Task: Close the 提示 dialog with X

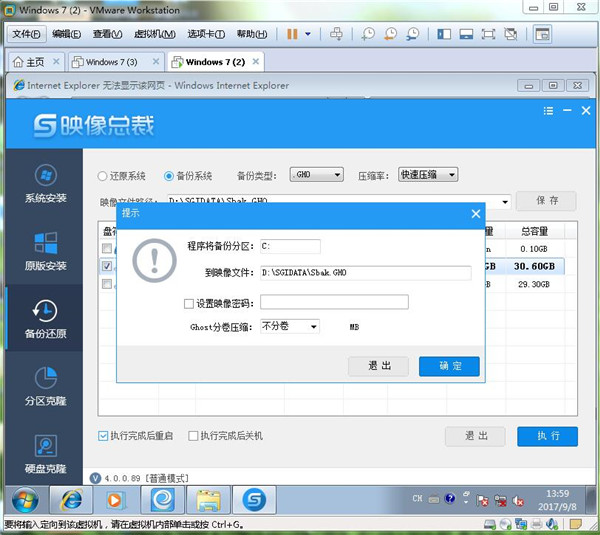Action: (x=476, y=214)
